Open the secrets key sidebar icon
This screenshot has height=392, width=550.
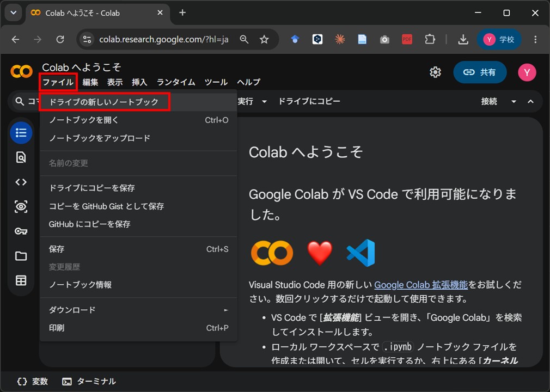21,231
